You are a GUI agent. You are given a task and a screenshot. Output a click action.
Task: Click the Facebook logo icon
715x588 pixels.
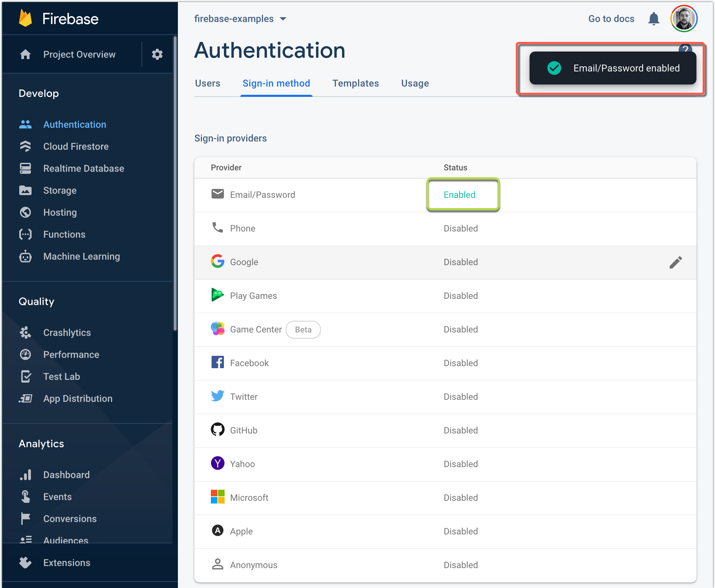coord(217,362)
